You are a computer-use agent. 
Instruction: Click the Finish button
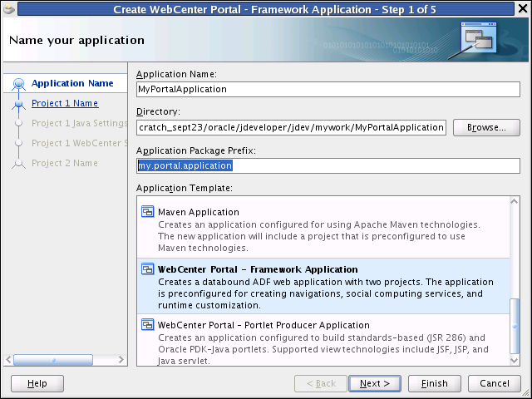434,383
